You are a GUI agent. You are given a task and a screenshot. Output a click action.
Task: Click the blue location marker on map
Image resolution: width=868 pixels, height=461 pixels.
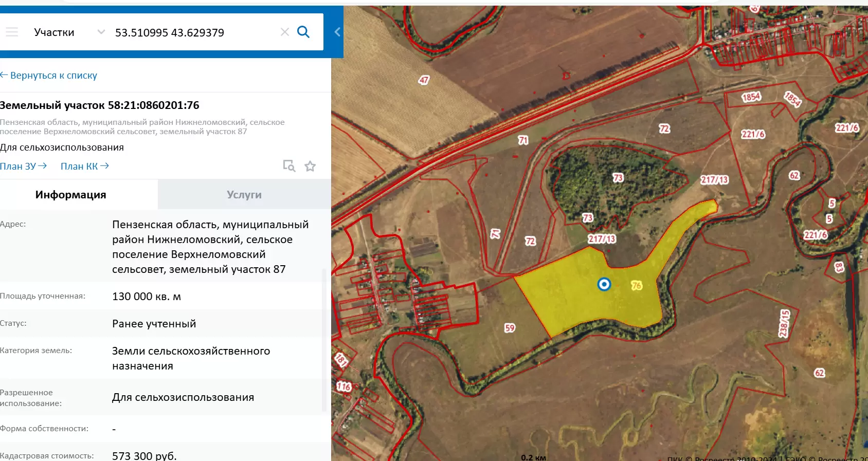pos(604,284)
